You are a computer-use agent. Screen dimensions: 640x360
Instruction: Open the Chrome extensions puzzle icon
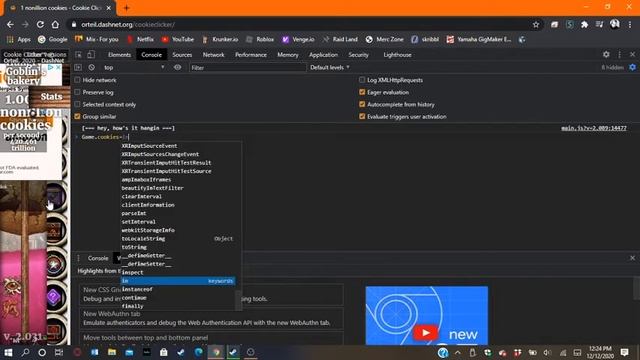point(584,24)
